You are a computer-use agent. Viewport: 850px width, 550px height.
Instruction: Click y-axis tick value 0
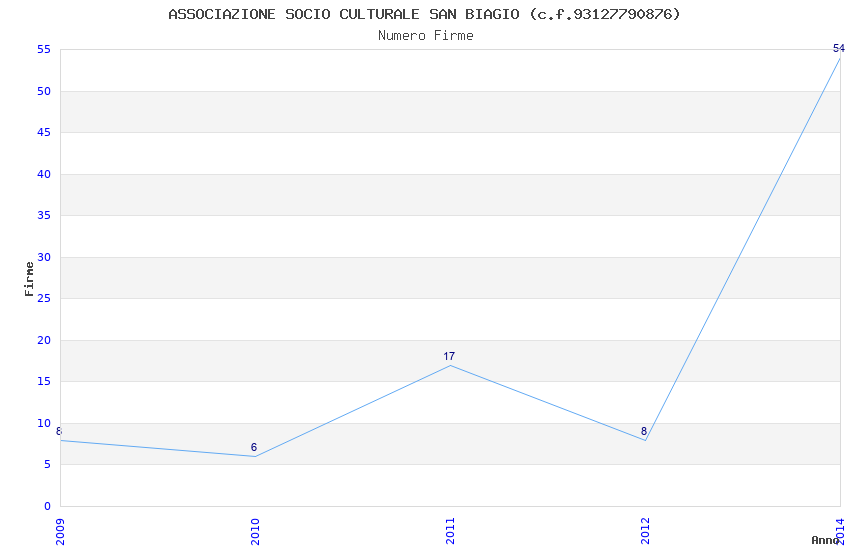[48, 506]
